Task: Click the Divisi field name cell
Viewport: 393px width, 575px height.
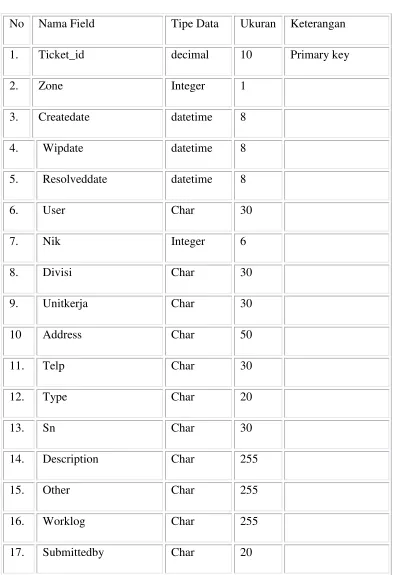Action: (99, 279)
